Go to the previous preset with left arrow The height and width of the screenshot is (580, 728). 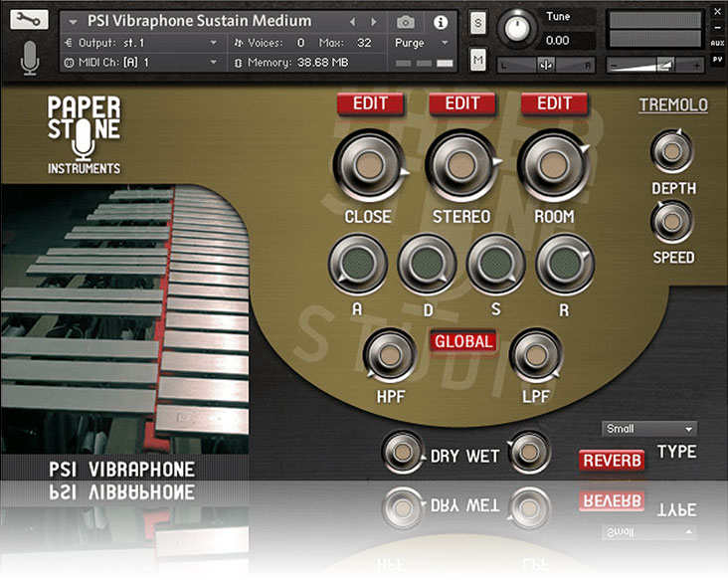click(352, 22)
